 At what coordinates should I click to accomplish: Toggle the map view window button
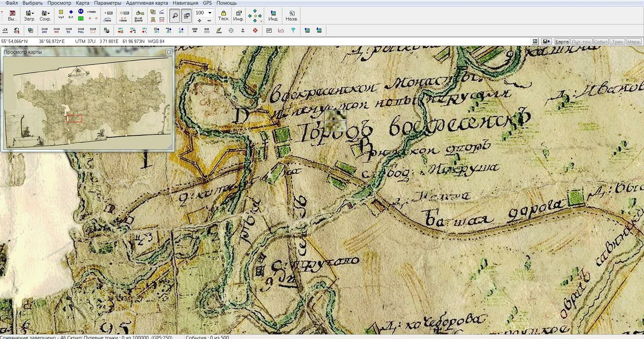click(187, 15)
